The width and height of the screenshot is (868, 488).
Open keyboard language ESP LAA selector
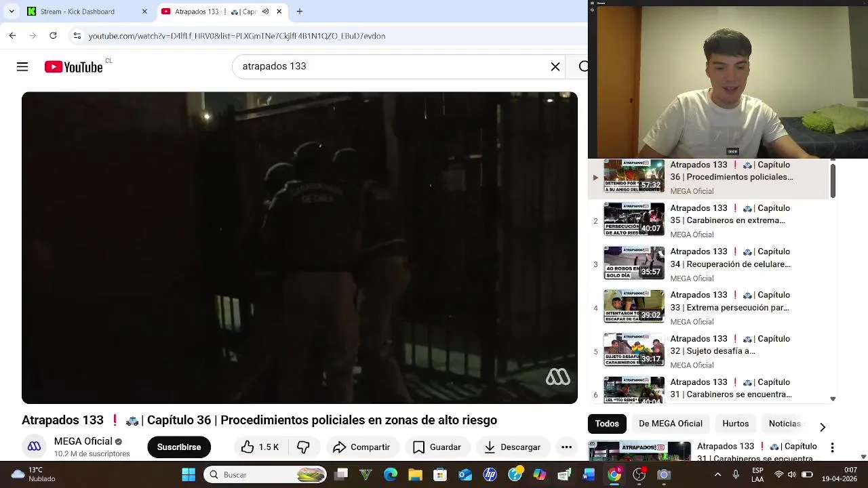tap(757, 474)
